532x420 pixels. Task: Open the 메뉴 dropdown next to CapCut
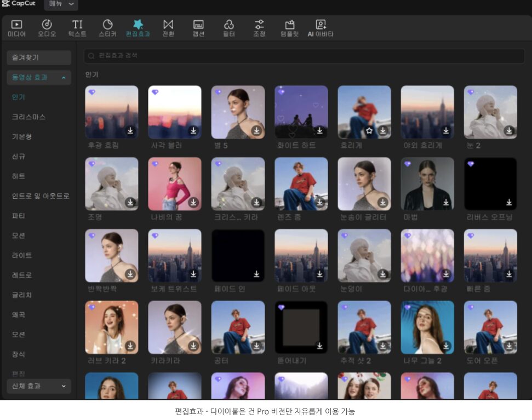[60, 4]
